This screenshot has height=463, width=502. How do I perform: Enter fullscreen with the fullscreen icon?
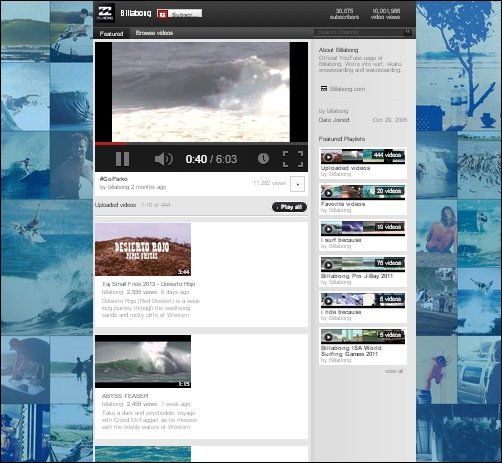[x=293, y=159]
